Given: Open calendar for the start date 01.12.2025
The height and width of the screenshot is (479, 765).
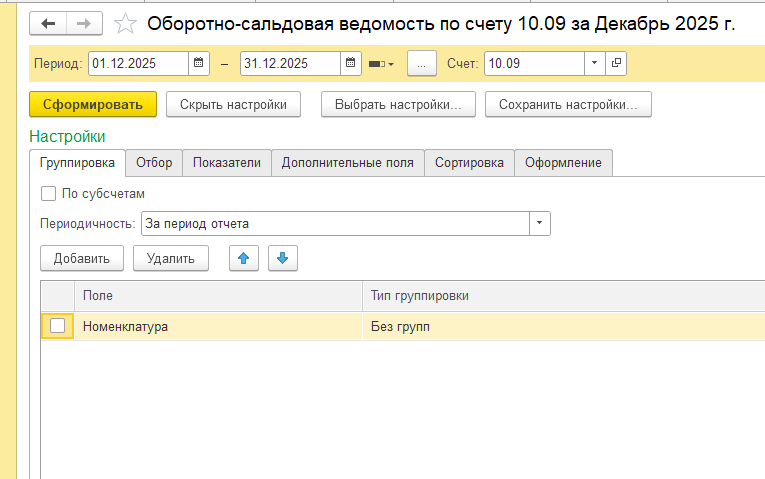Looking at the screenshot, I should coord(199,63).
